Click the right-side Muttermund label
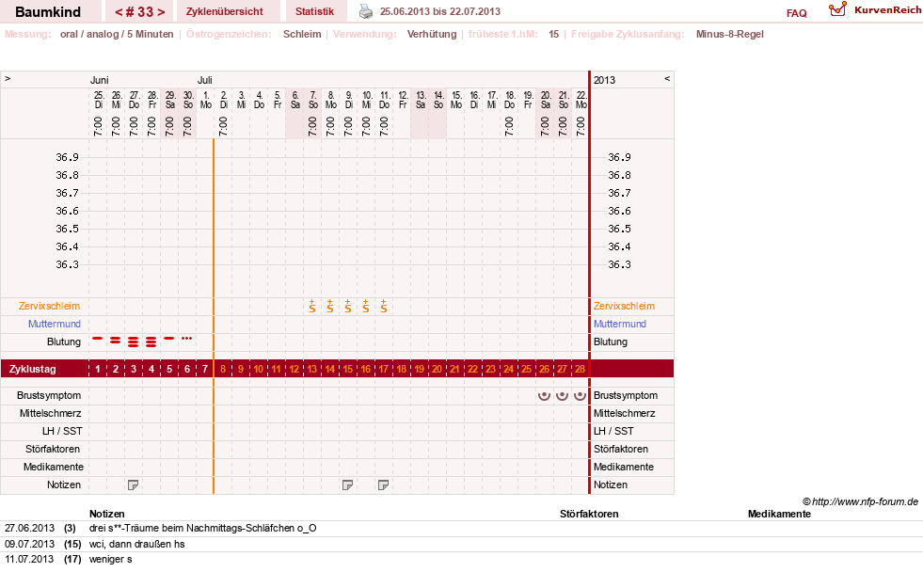Screen dimensions: 923x588 [620, 324]
